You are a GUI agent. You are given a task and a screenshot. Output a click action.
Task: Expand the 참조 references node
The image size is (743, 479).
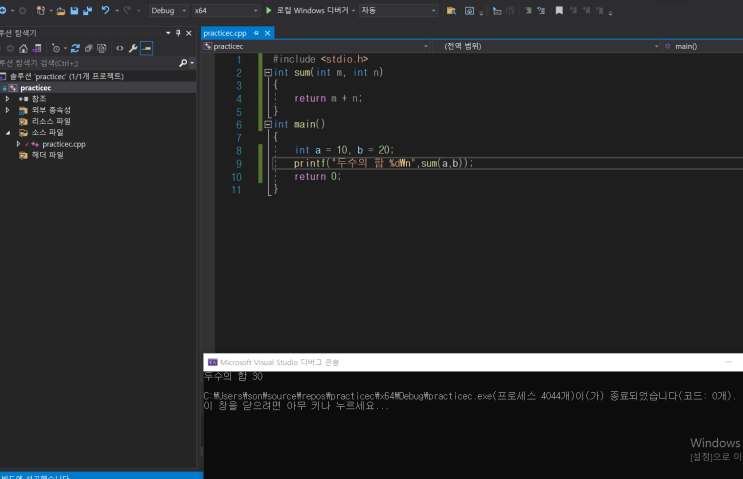tap(7, 99)
